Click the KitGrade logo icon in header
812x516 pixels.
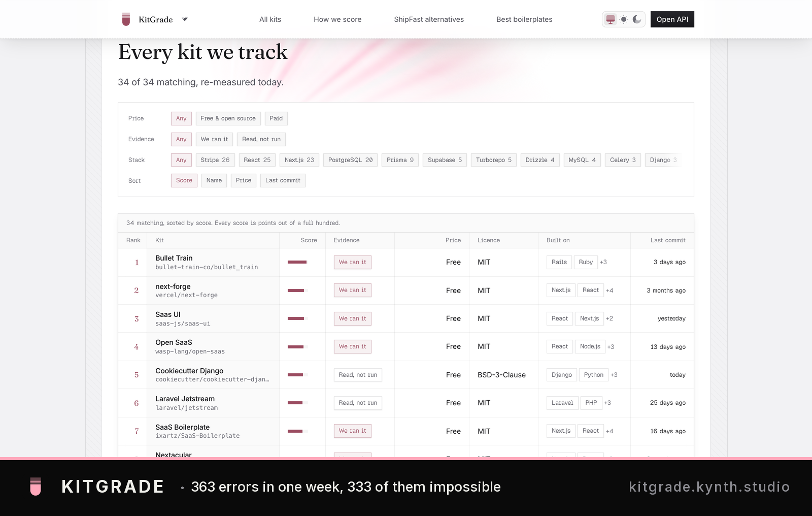126,19
